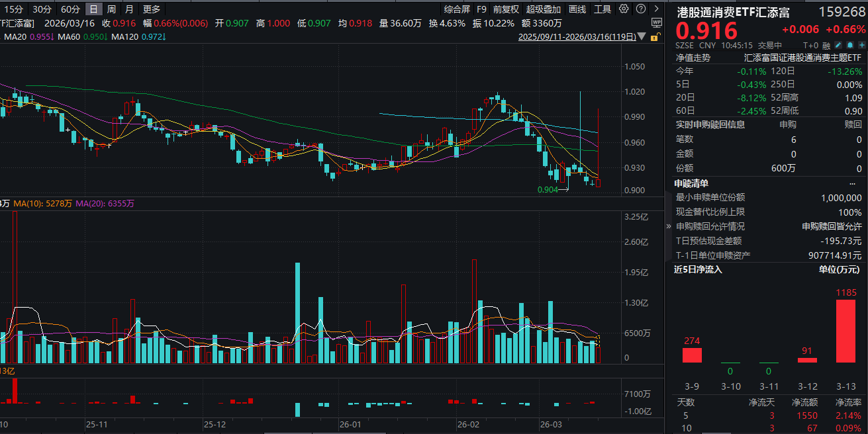
Task: Collapse right panel with double-arrow handle
Action: 667,226
